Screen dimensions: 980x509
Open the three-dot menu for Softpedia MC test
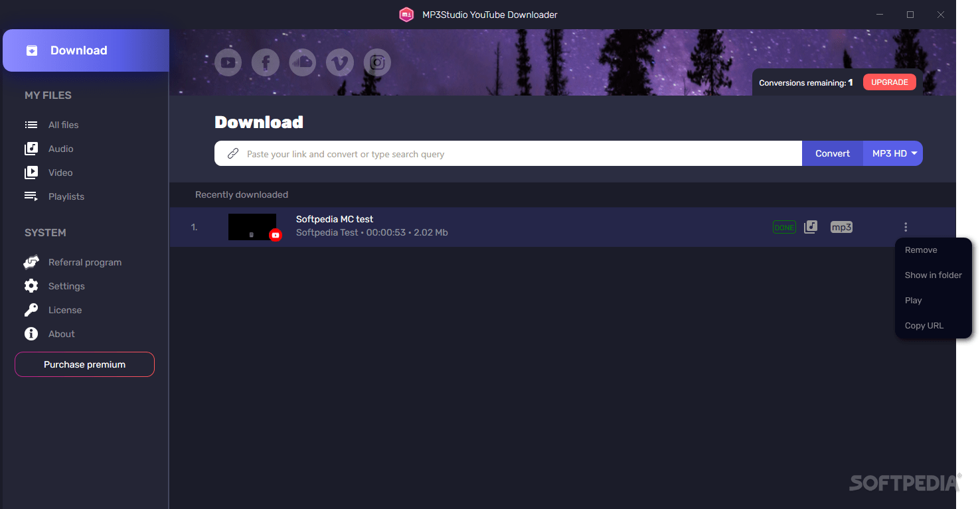[x=906, y=226]
